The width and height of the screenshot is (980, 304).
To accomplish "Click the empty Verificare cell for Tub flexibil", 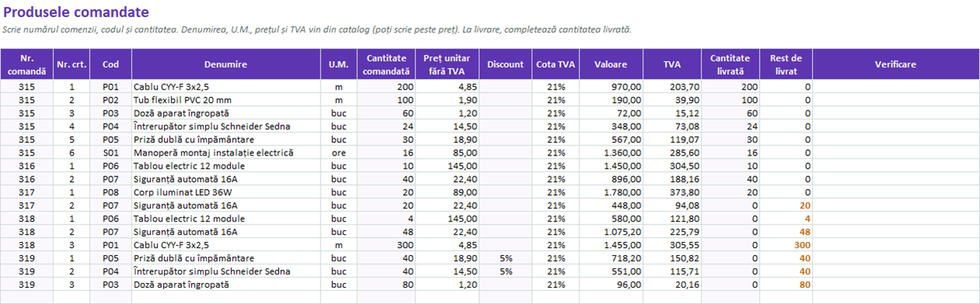I will [x=895, y=100].
